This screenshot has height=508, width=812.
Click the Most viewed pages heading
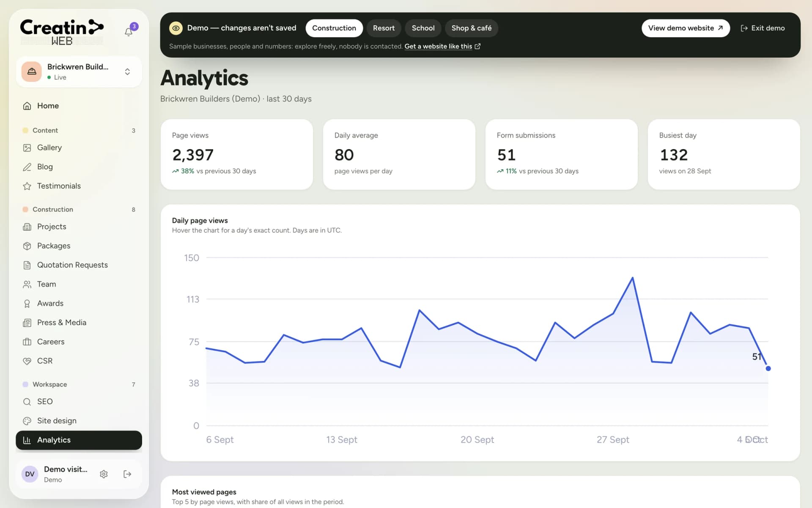point(204,492)
